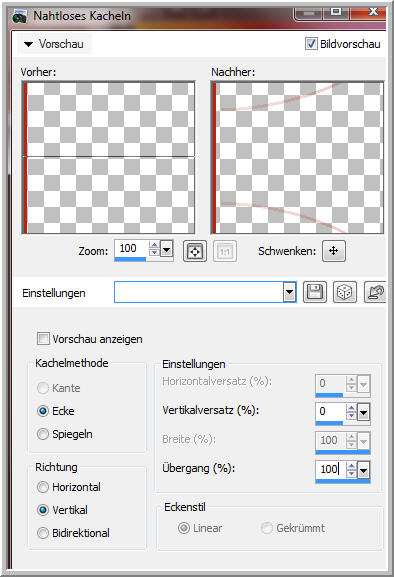The height and width of the screenshot is (577, 394).
Task: Click the Breite value field
Action: click(331, 440)
